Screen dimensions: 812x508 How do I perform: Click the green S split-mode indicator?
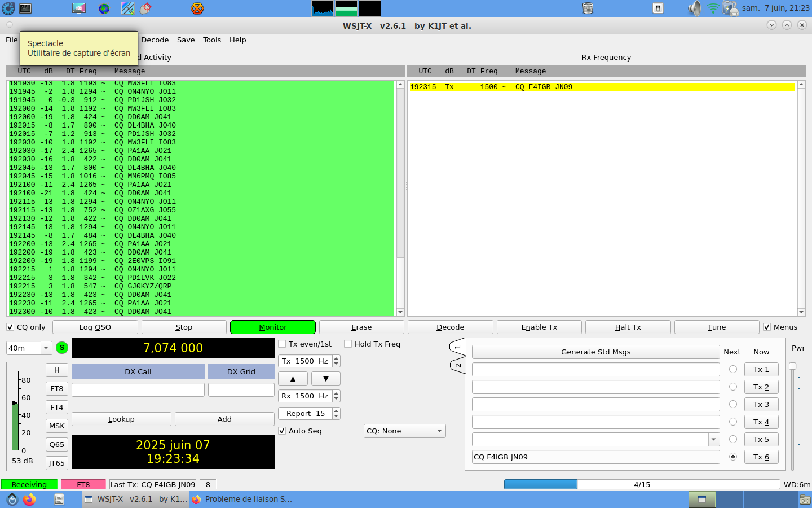[62, 348]
